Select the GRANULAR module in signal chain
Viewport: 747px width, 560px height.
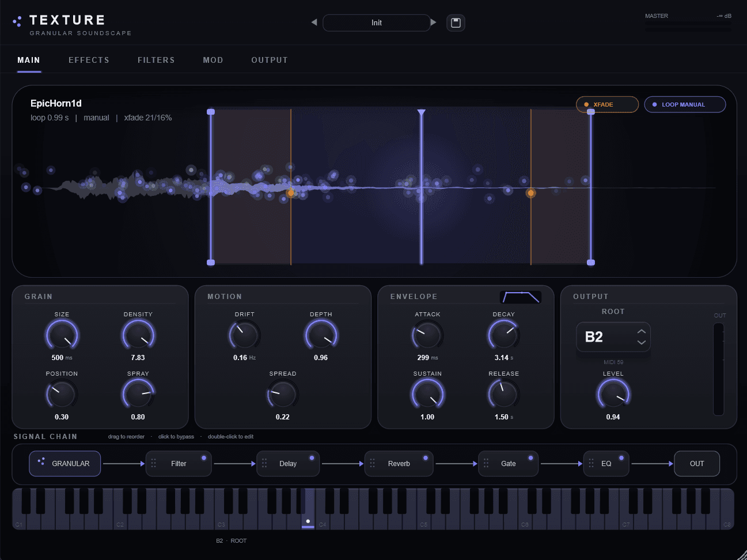(65, 463)
